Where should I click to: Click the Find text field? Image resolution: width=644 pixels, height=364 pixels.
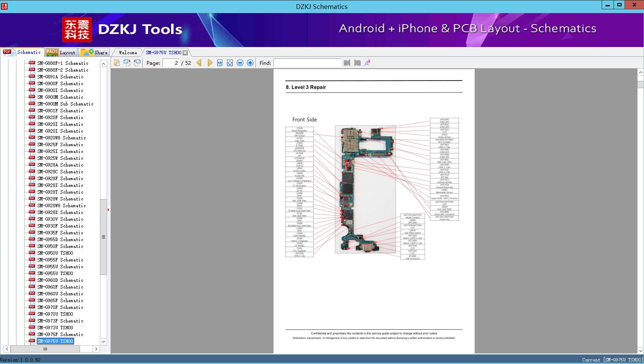tap(307, 63)
